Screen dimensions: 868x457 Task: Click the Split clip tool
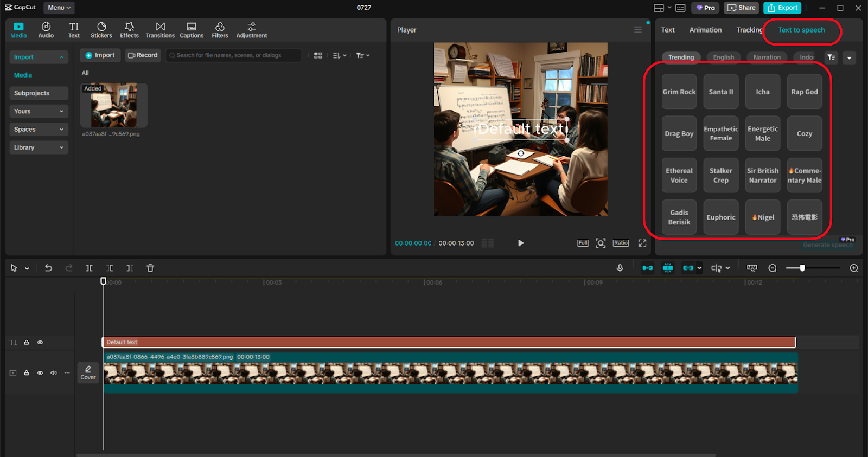(x=89, y=268)
